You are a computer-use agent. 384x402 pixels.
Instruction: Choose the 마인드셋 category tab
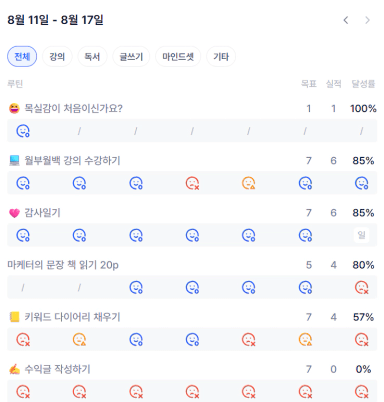(x=178, y=56)
